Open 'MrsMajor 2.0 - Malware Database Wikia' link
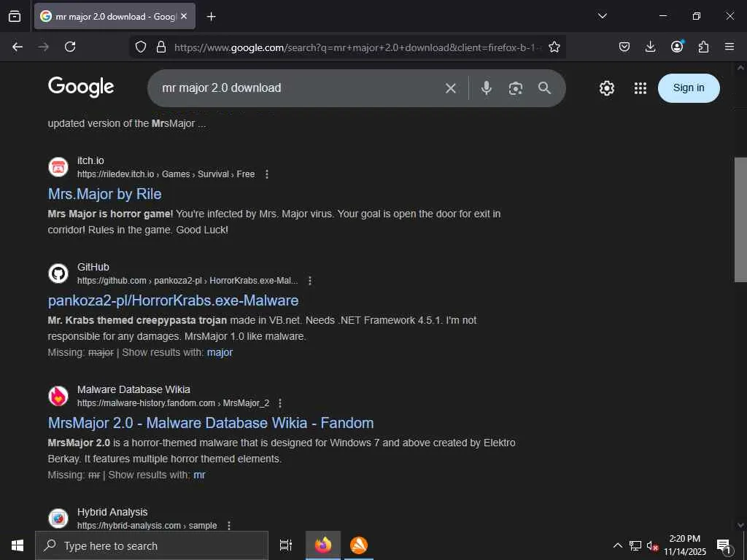Image resolution: width=747 pixels, height=560 pixels. click(x=211, y=423)
